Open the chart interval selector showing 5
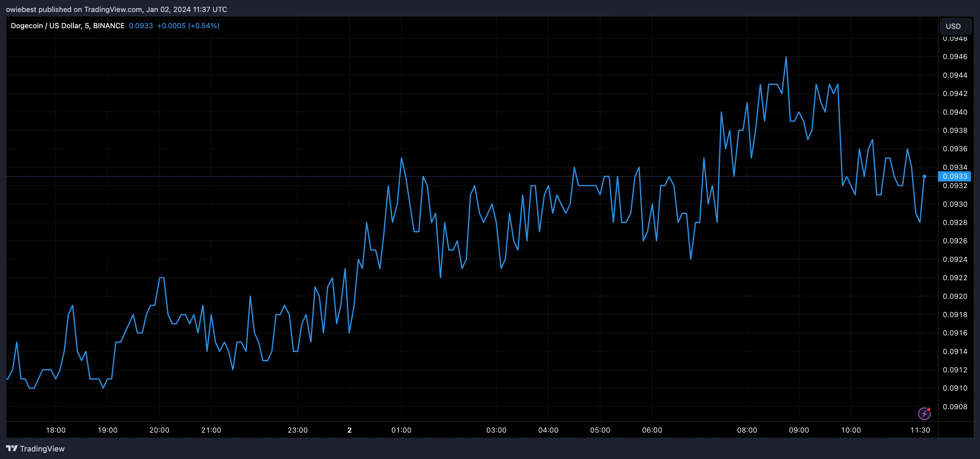 (x=87, y=25)
